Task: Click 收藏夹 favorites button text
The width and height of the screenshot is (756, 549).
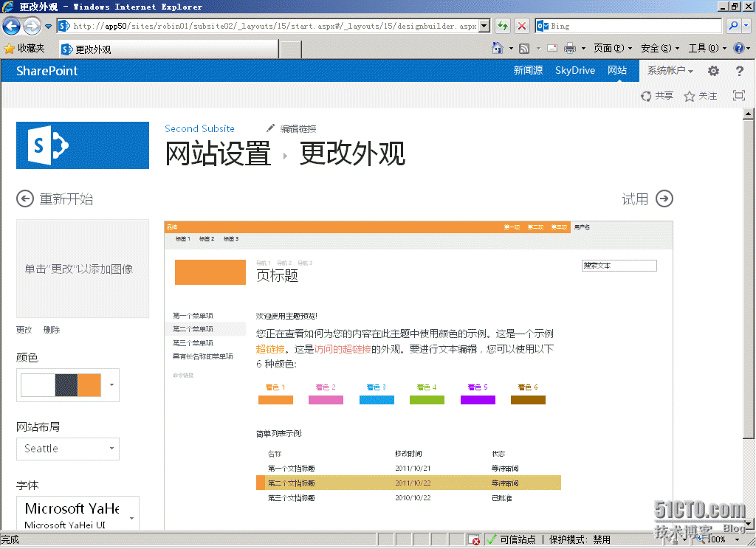Action: click(31, 48)
